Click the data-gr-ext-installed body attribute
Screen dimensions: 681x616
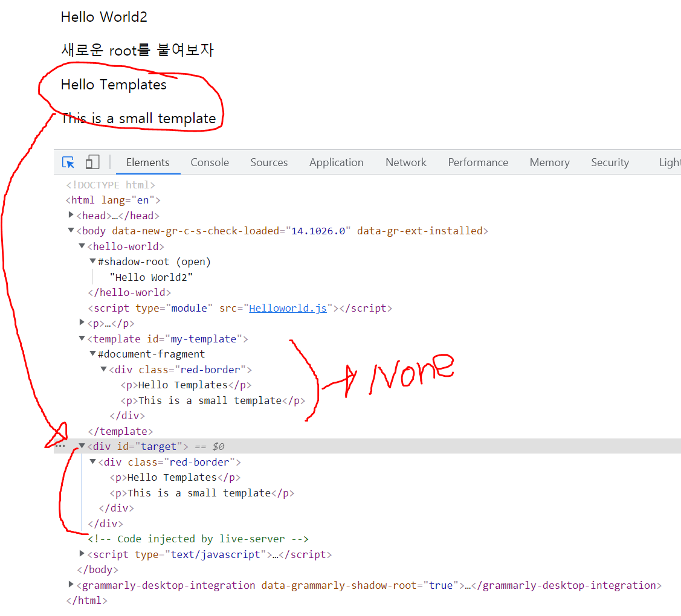click(x=420, y=231)
